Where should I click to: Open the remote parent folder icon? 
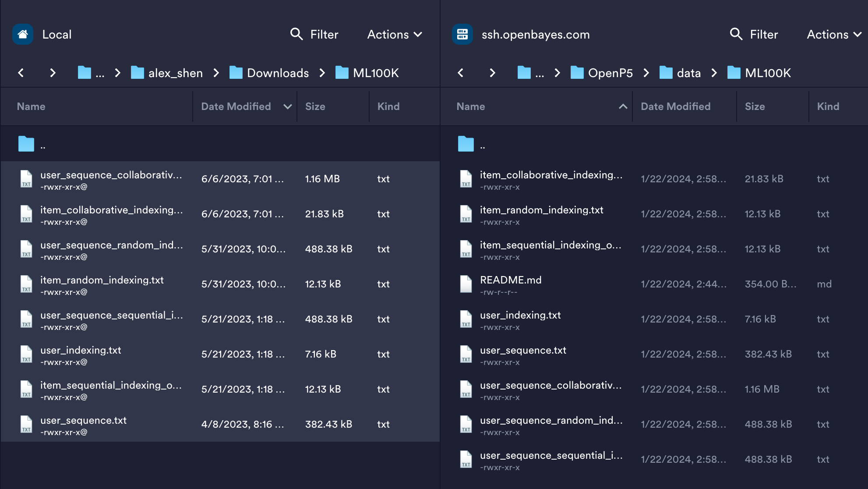[x=466, y=144]
